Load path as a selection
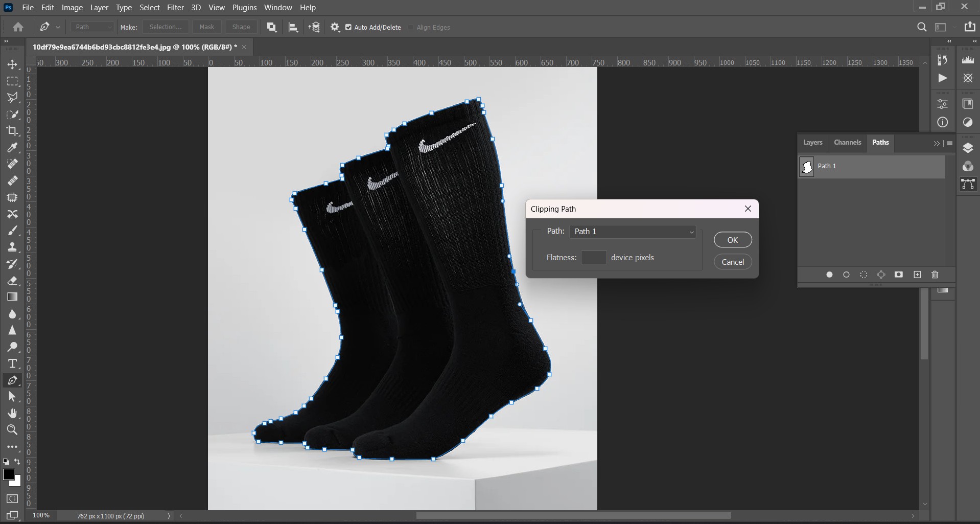The width and height of the screenshot is (980, 524). (x=864, y=275)
